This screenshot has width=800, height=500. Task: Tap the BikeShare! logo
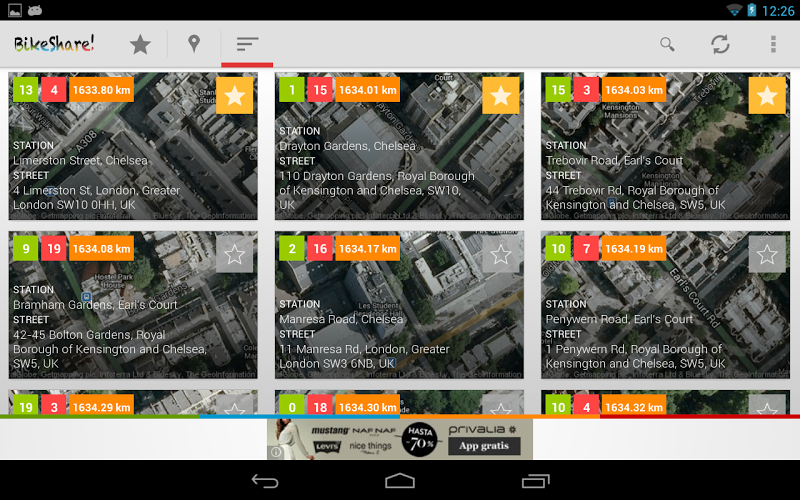point(54,44)
